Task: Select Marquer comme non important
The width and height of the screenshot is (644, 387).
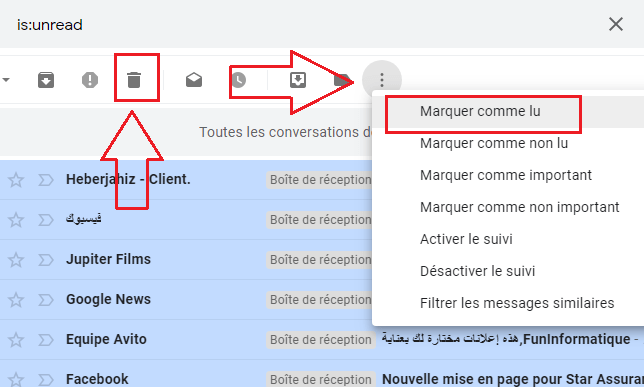Action: pos(520,207)
